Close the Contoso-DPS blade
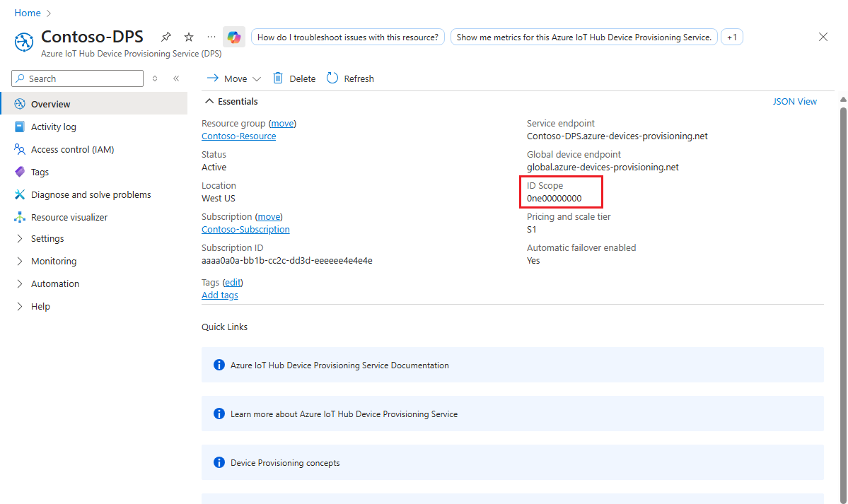 [x=823, y=37]
